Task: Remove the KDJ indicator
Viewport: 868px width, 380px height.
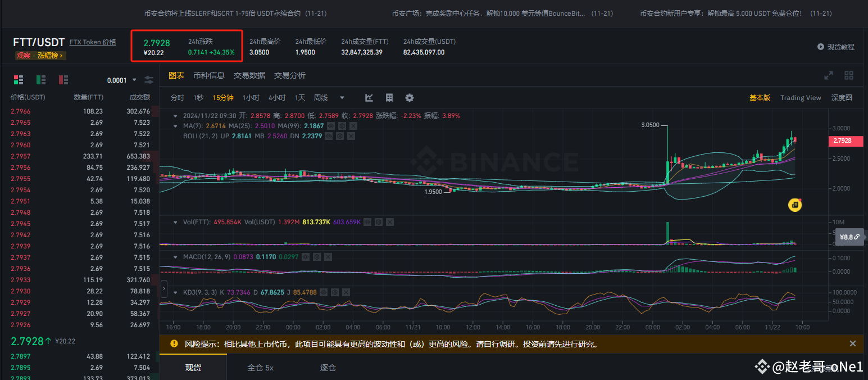Action: pyautogui.click(x=347, y=292)
